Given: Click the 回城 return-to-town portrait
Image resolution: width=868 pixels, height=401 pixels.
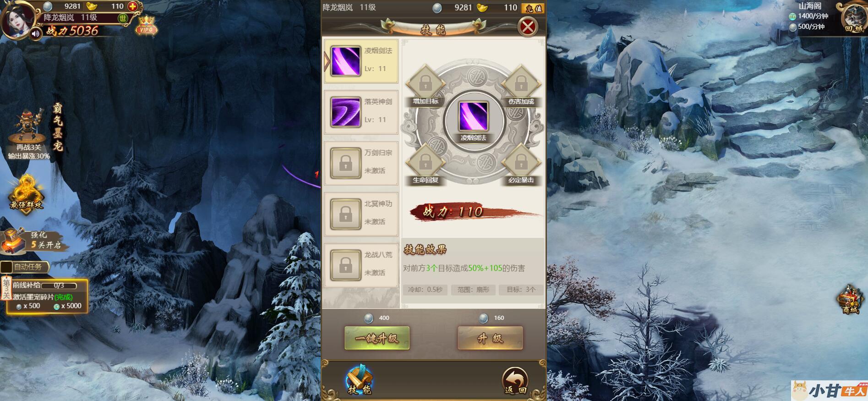Looking at the screenshot, I should click(854, 18).
